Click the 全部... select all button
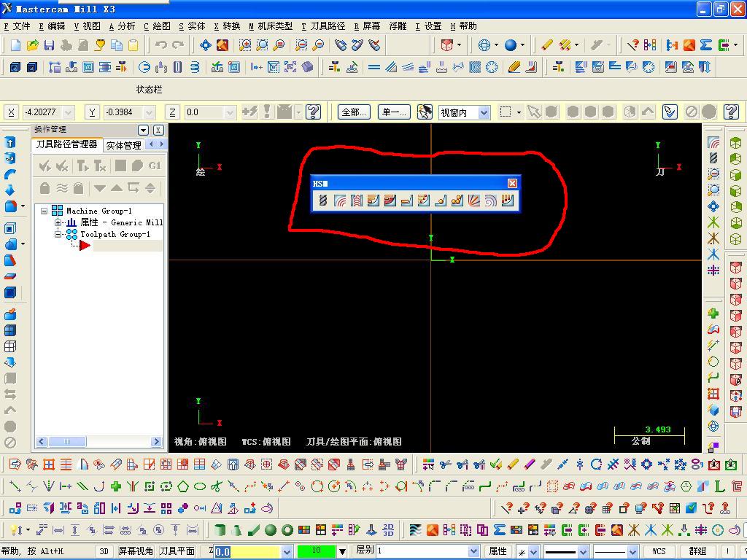Screen dimensions: 747x560 coord(354,112)
